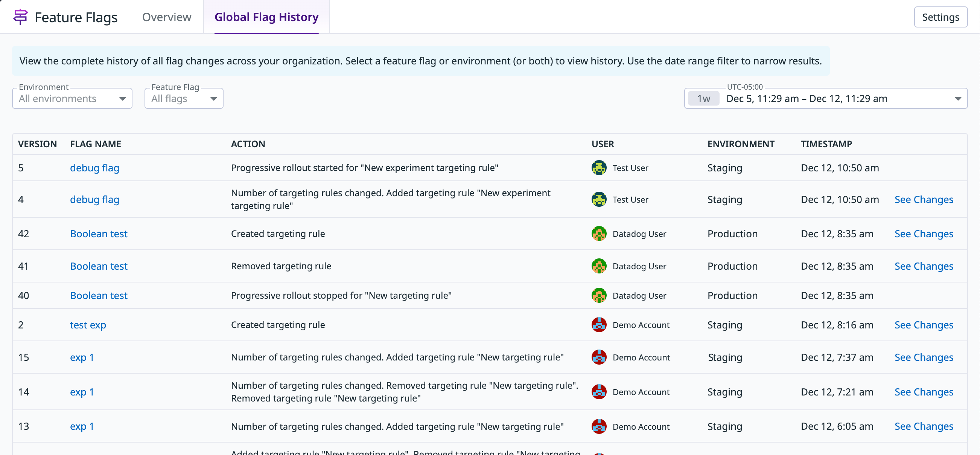The height and width of the screenshot is (455, 980).
Task: Open the Feature Flag filter dropdown
Action: pyautogui.click(x=184, y=99)
